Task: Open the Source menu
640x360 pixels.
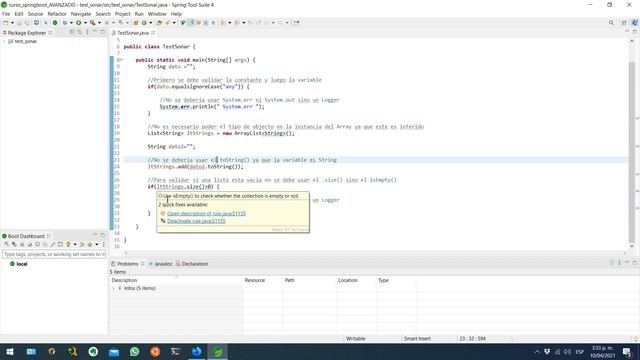Action: coord(35,14)
